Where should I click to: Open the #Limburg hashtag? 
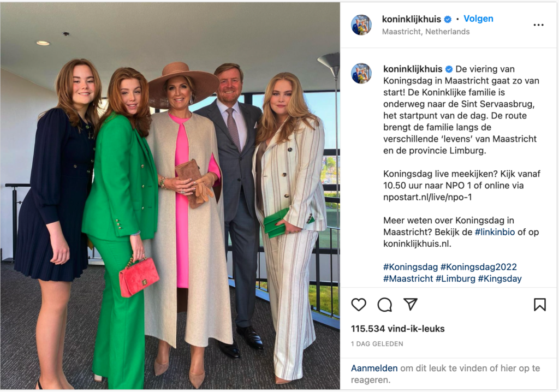[x=455, y=278]
